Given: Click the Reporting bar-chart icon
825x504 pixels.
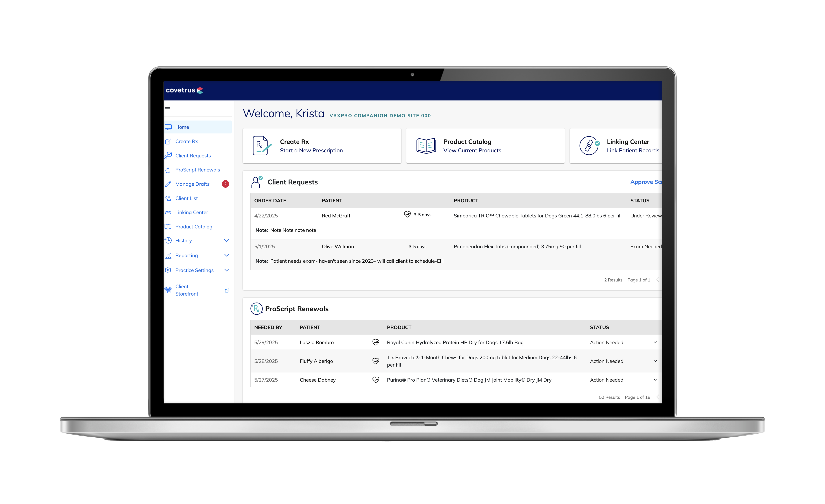Looking at the screenshot, I should [x=168, y=255].
